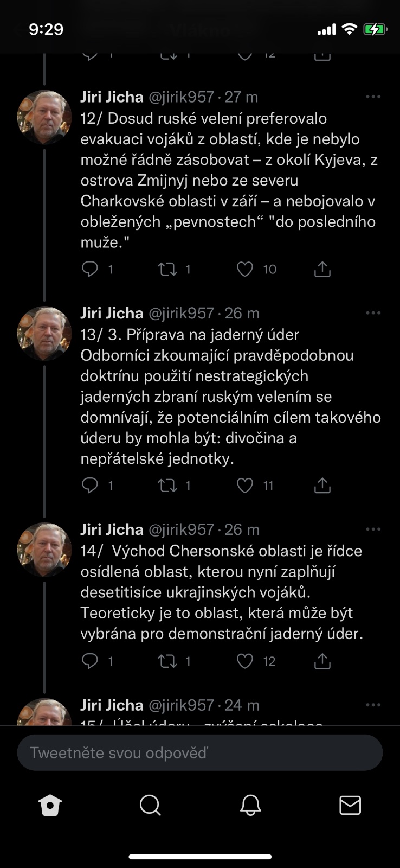Image resolution: width=400 pixels, height=868 pixels.
Task: Share the tweet numbered 13/
Action: coord(322,485)
